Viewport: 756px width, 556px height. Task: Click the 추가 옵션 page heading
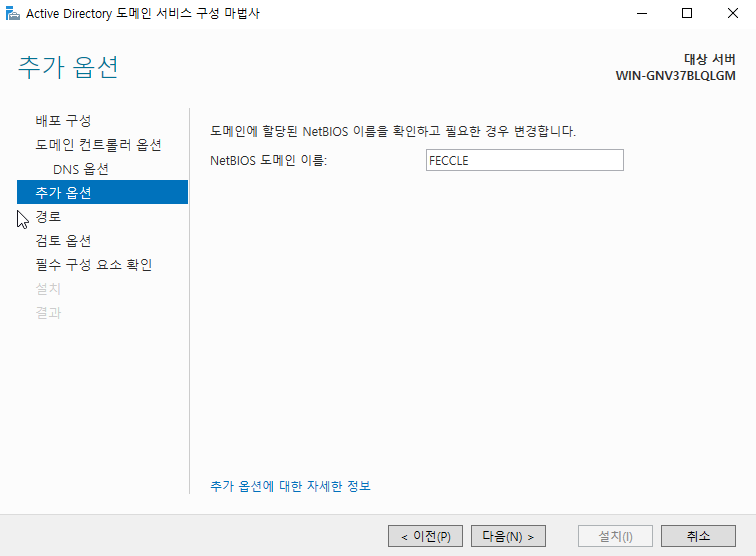68,67
